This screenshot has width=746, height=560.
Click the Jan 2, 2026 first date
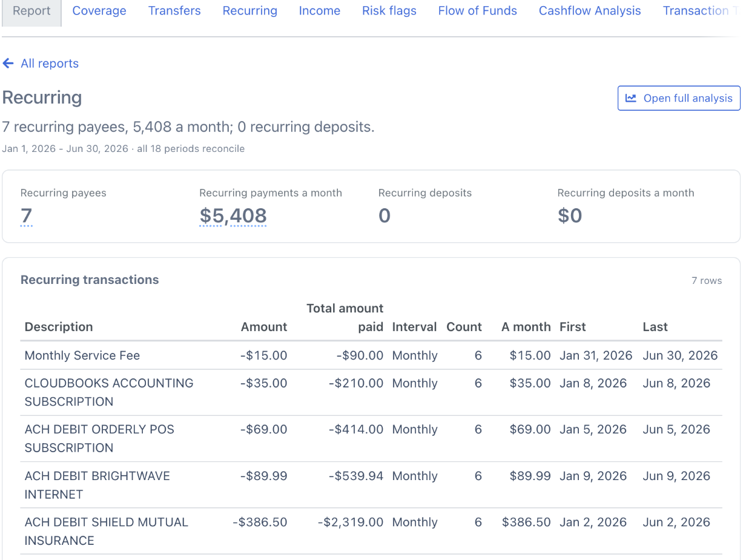coord(593,522)
